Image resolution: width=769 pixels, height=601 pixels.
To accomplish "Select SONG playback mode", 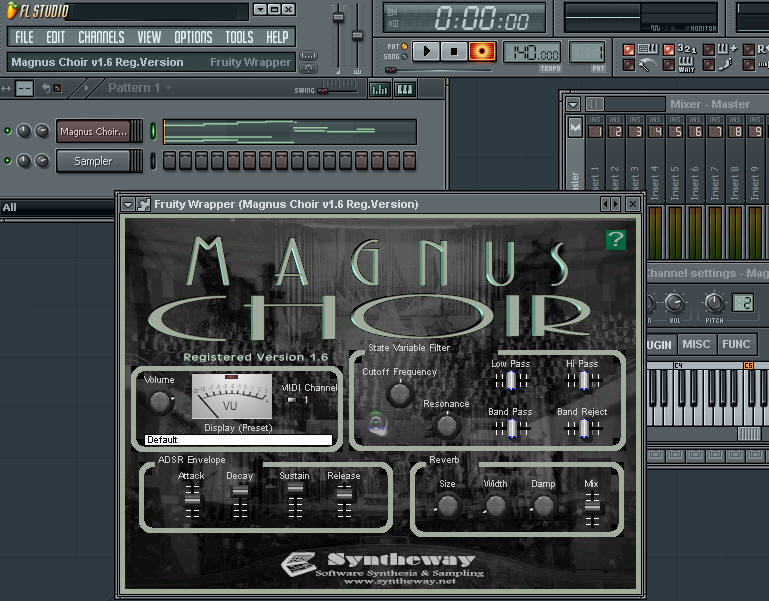I will pyautogui.click(x=405, y=56).
